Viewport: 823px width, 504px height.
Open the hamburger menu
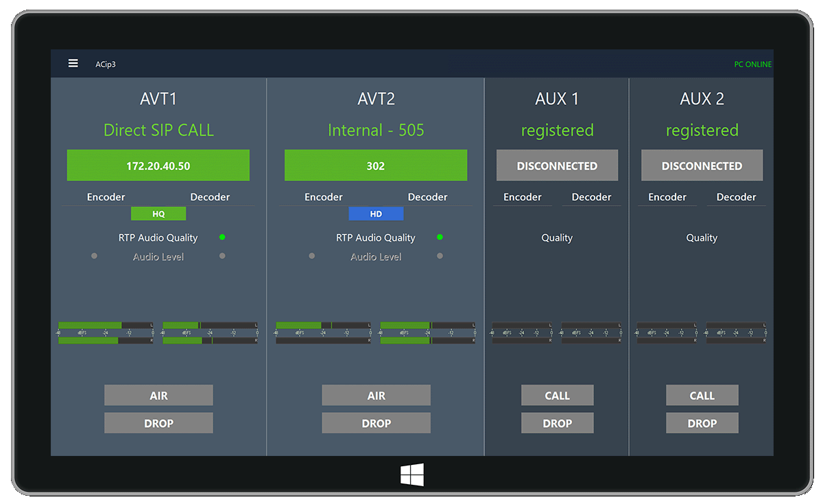point(73,64)
